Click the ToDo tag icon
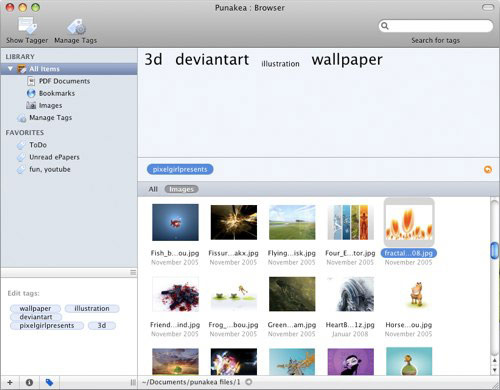Viewport: 500px width, 390px height. click(x=21, y=145)
